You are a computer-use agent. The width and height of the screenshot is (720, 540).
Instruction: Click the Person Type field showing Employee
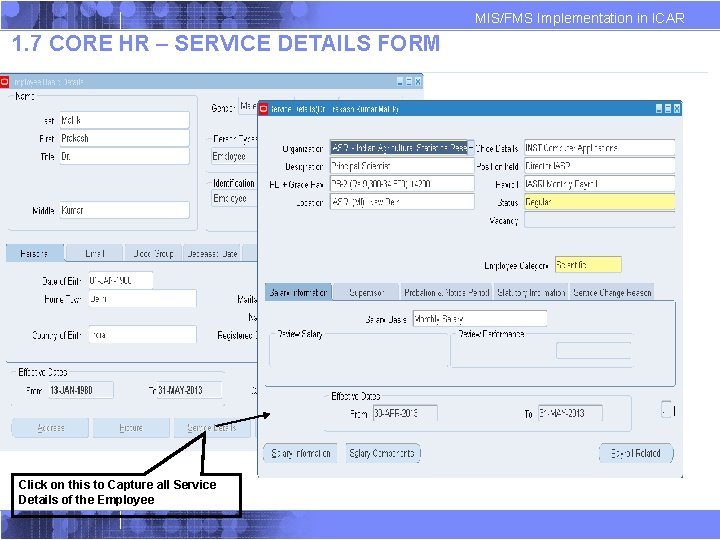tap(234, 156)
